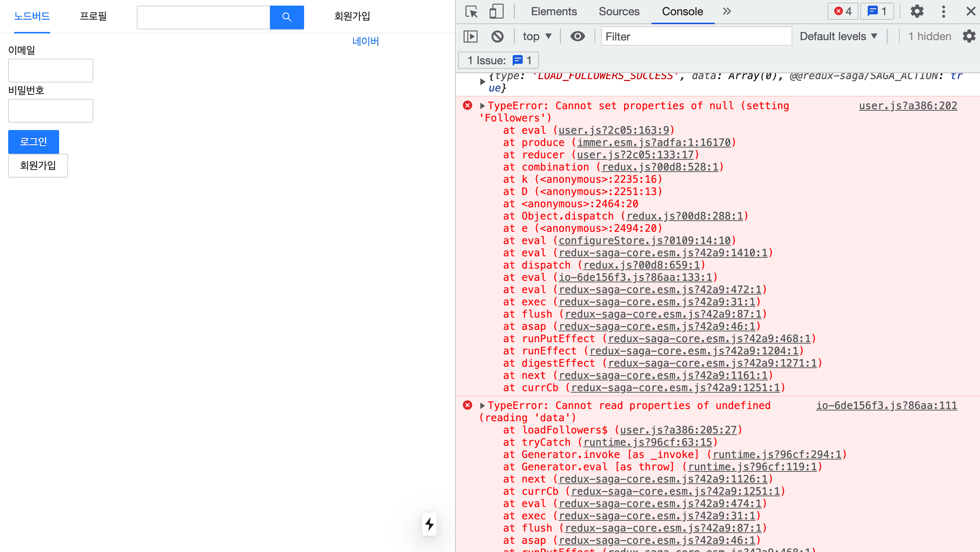Switch to the Elements tab
Viewport: 980px width, 552px height.
click(x=554, y=12)
